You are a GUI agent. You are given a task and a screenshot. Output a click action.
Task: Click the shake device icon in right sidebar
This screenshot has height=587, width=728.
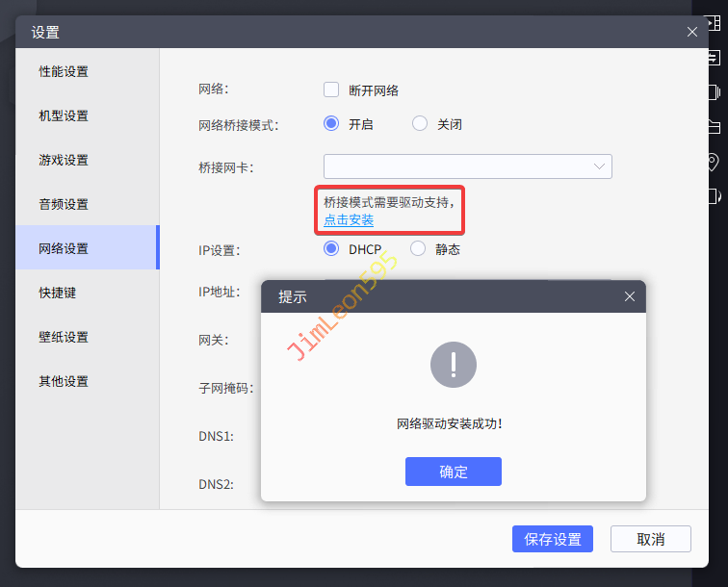pos(714,92)
